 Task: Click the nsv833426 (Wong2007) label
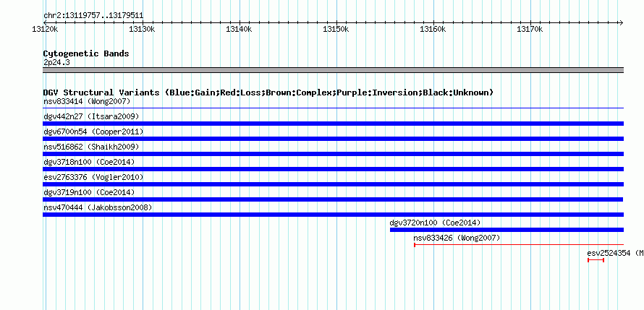(457, 238)
